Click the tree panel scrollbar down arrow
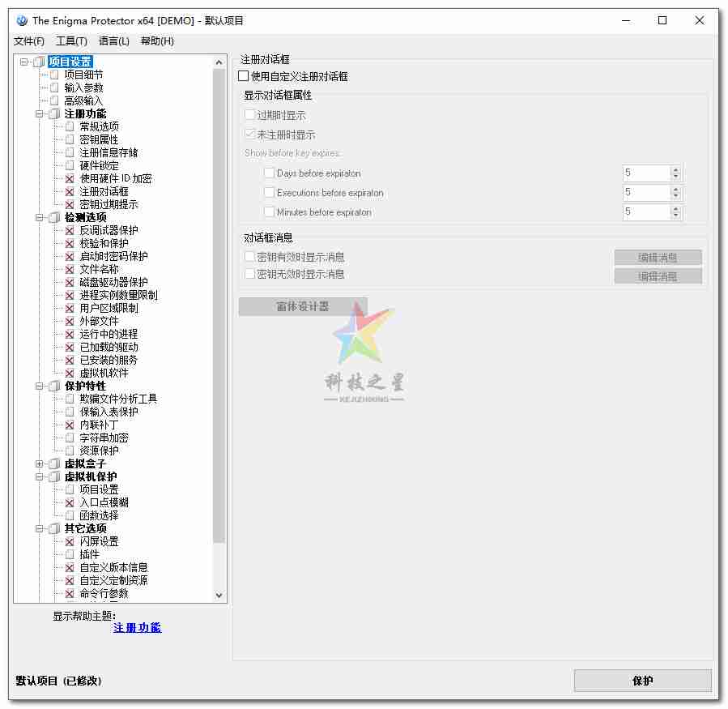 pos(219,594)
